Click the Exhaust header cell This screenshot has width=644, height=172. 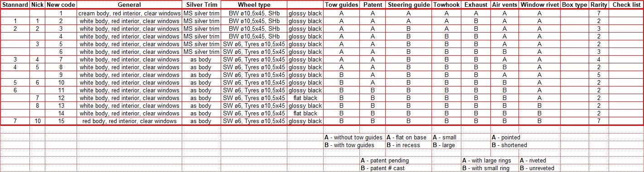point(476,5)
